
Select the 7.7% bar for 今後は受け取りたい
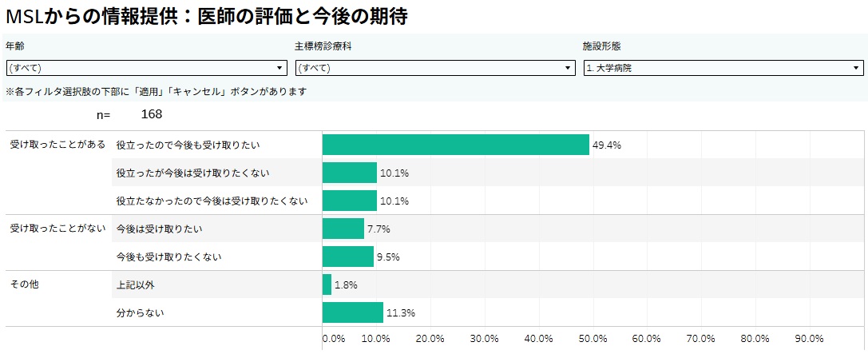pyautogui.click(x=343, y=229)
